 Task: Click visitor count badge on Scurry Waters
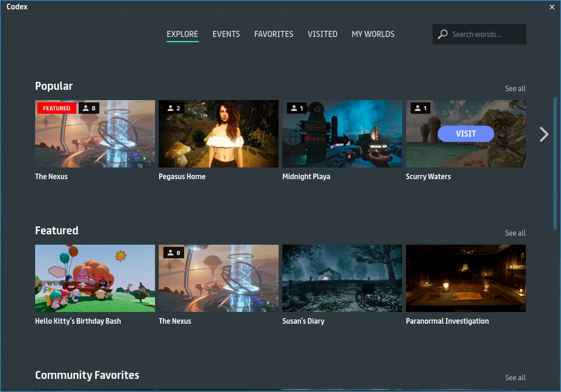(419, 109)
